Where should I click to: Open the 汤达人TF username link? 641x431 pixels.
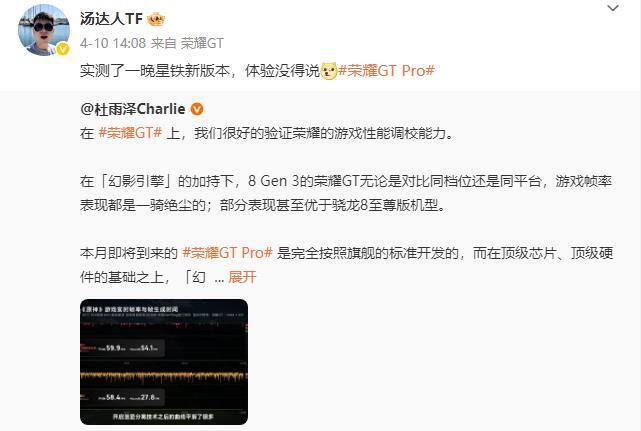111,19
